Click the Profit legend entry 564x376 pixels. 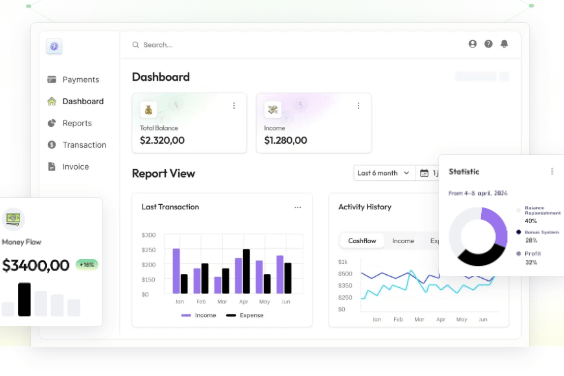coord(529,258)
